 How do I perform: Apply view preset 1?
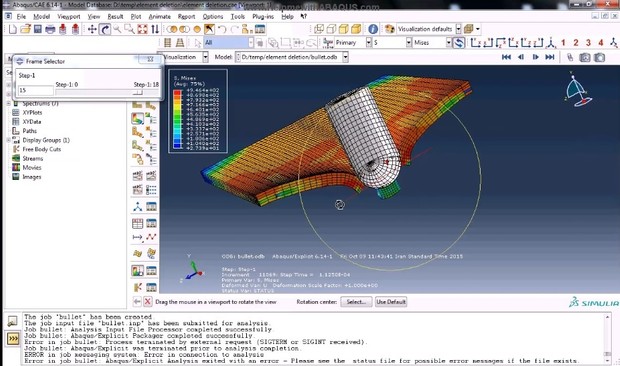pos(563,43)
